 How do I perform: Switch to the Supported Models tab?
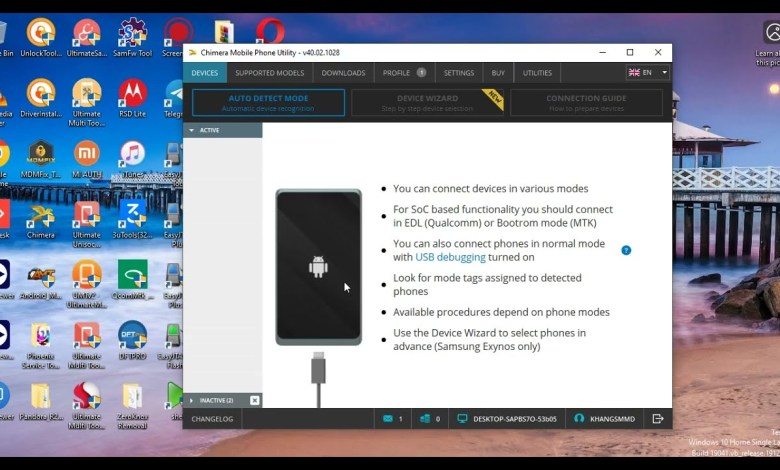click(269, 73)
